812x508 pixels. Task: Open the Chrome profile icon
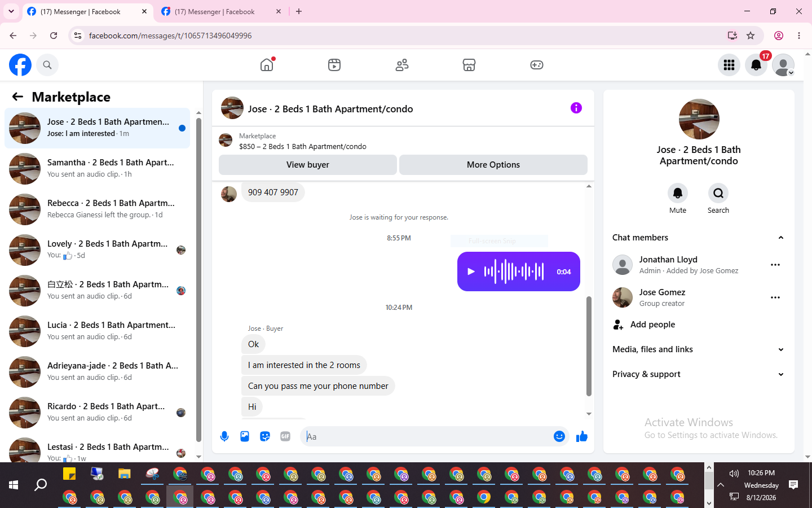point(779,36)
